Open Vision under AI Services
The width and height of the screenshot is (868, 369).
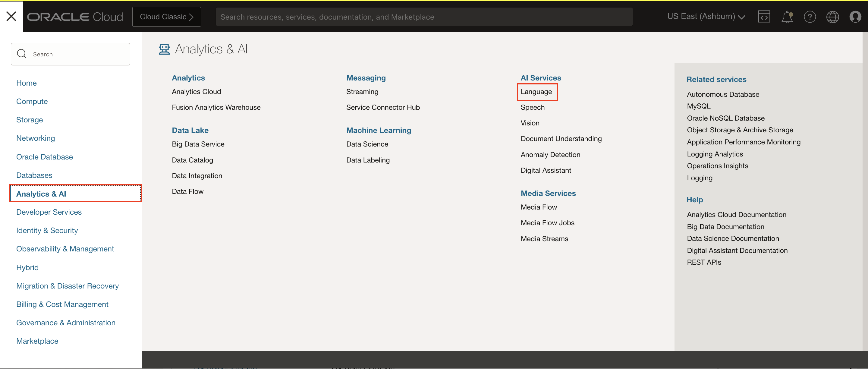[530, 123]
